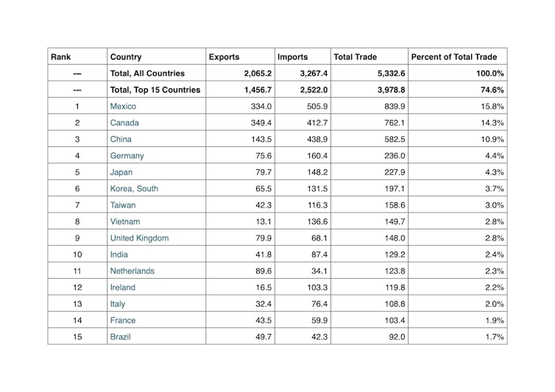Open the Korea, South link
Screen dimensions: 555x392
134,188
